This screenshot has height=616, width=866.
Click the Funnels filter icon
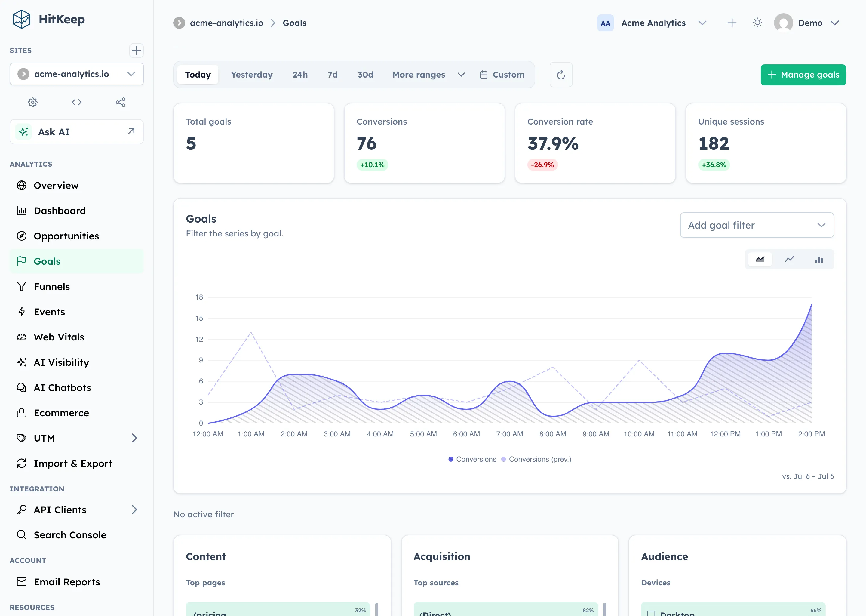click(22, 286)
